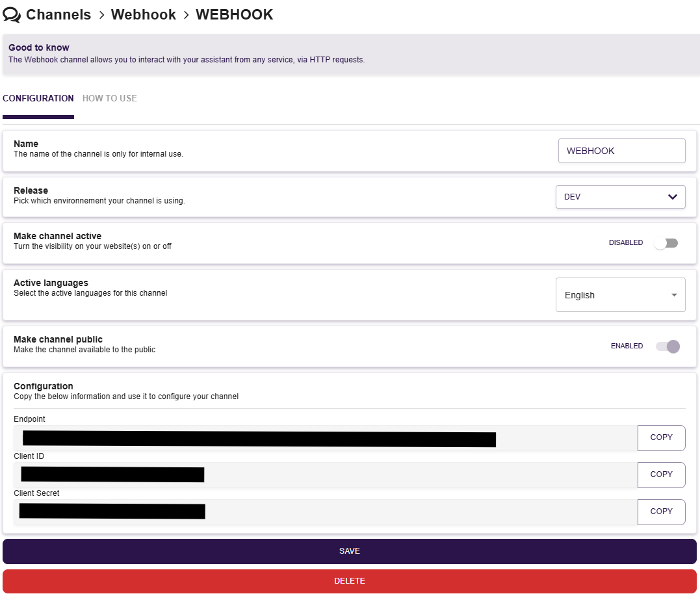
Task: Click the ENABLED status label
Action: pyautogui.click(x=627, y=346)
